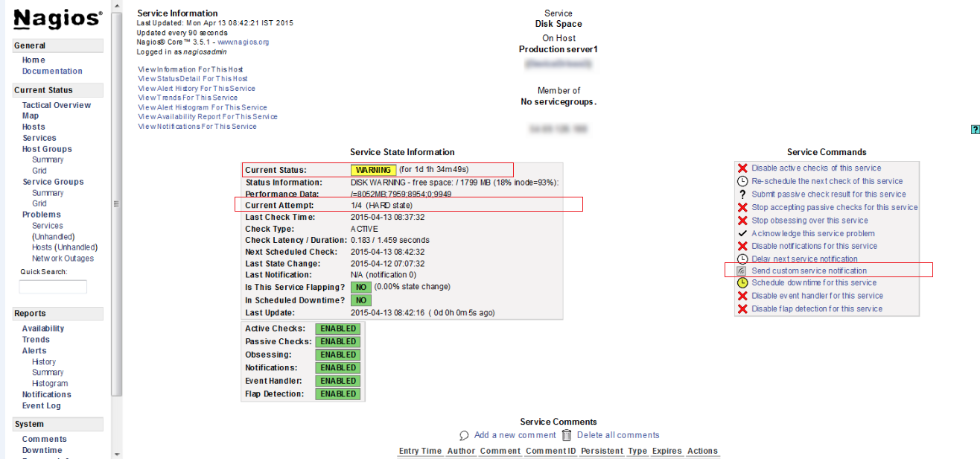The image size is (980, 459).
Task: Click the red X icon beside Disable active checks
Action: click(x=742, y=168)
